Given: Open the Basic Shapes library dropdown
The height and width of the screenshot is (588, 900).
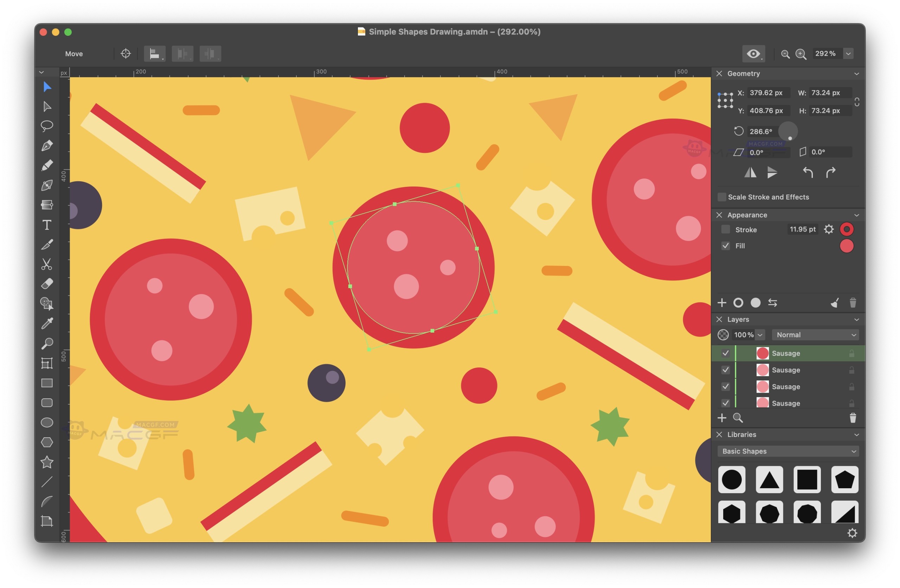Looking at the screenshot, I should tap(788, 451).
